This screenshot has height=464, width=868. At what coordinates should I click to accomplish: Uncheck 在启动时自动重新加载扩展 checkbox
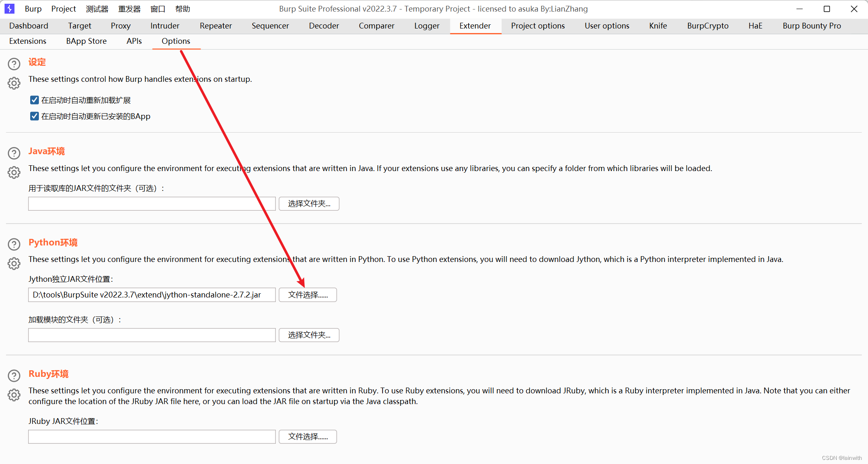tap(34, 100)
